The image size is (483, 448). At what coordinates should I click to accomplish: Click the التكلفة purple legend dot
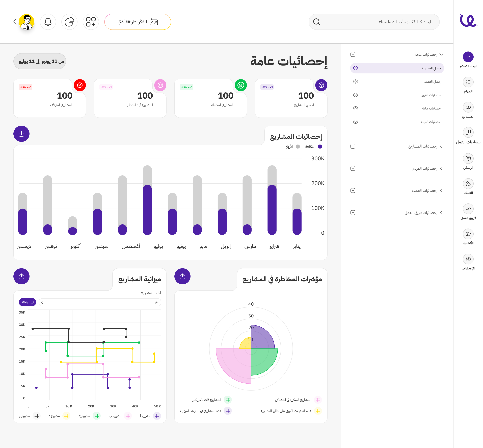pyautogui.click(x=320, y=146)
